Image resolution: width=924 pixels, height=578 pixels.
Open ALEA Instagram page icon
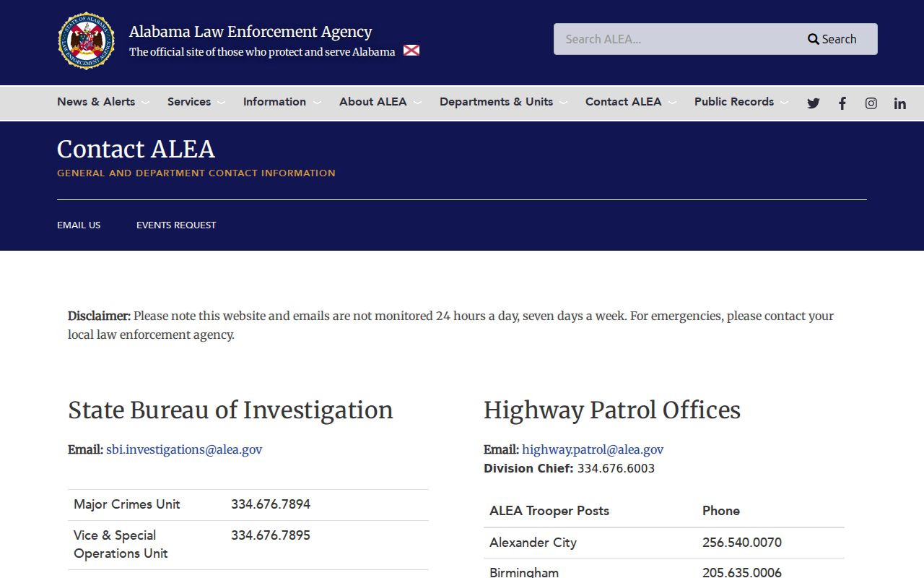pyautogui.click(x=871, y=103)
